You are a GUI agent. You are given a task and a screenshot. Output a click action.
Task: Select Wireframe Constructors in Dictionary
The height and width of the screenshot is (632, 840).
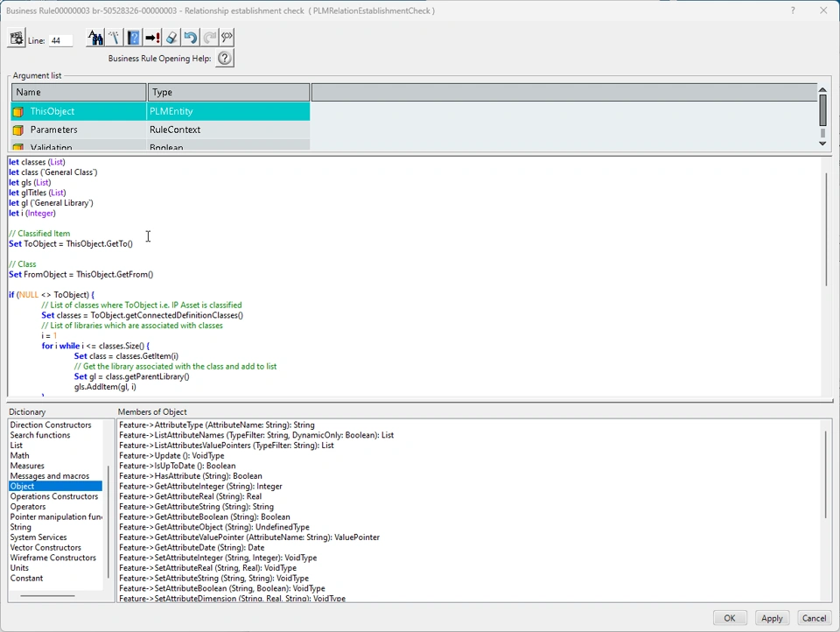52,558
